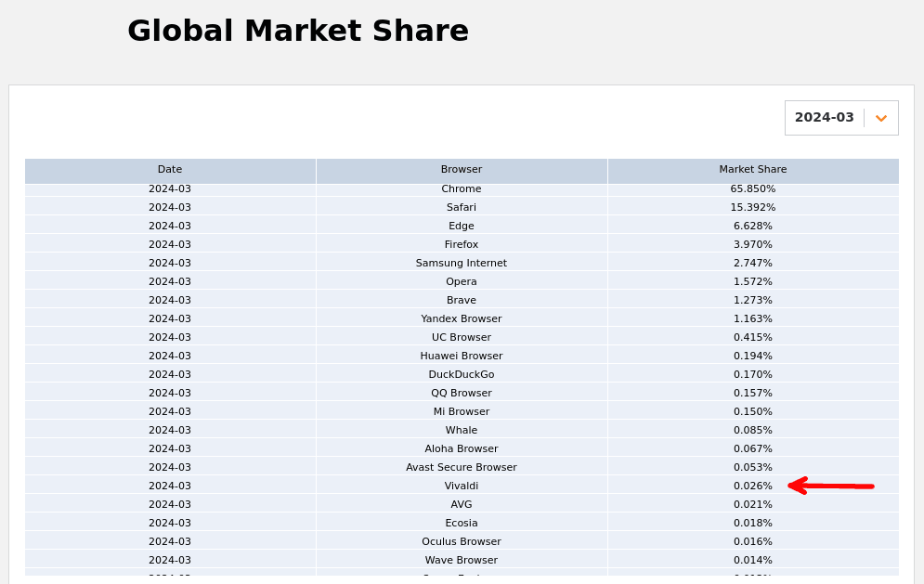Select the Firefox browser cell
Viewport: 924px width, 584px height.
click(x=462, y=244)
